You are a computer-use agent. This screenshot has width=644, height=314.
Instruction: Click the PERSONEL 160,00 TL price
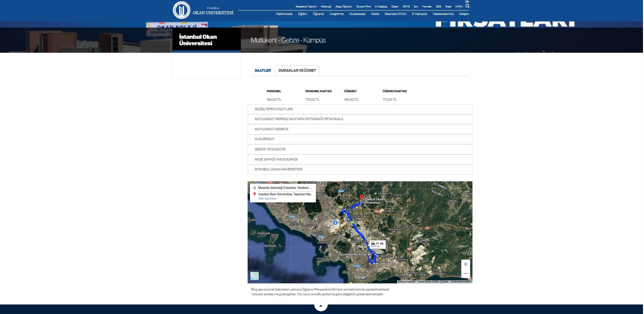tap(274, 100)
